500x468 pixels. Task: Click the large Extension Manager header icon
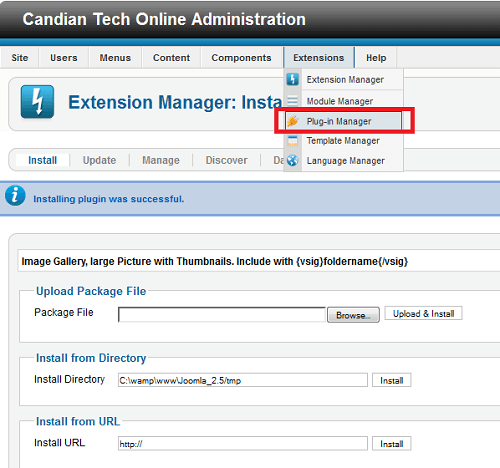pos(37,102)
